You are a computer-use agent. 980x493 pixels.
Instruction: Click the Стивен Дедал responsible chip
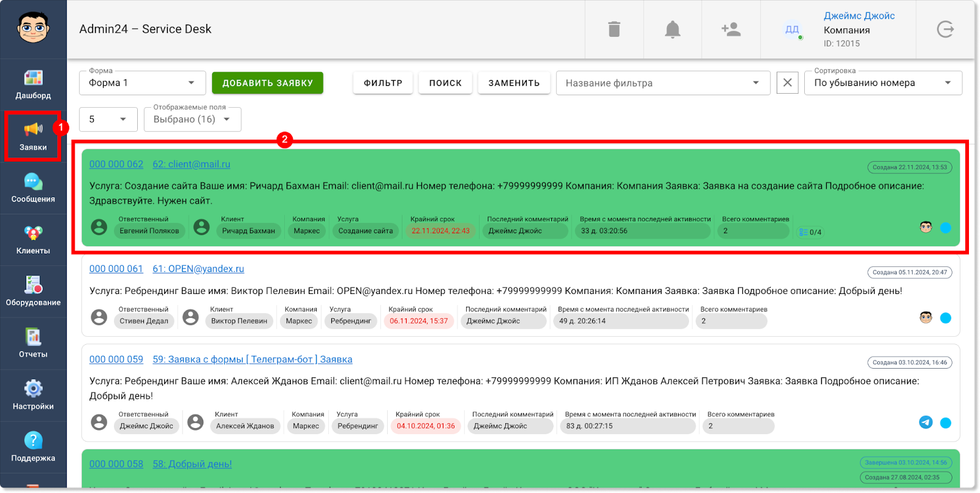tap(144, 321)
